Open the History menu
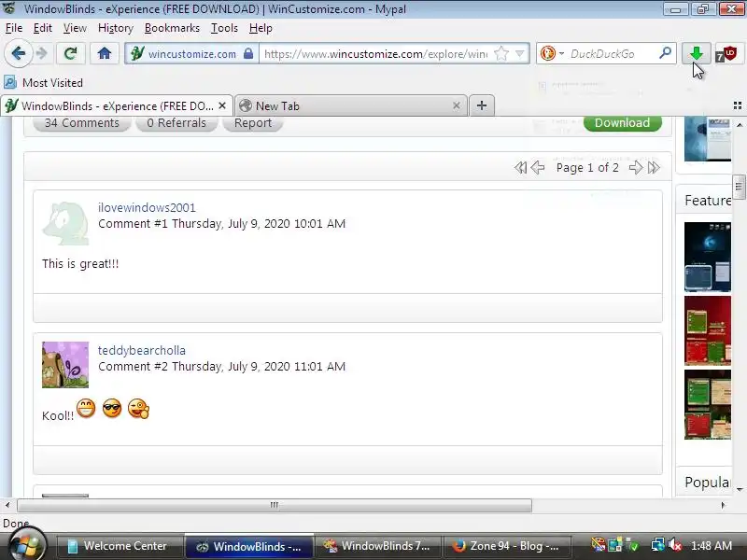The width and height of the screenshot is (747, 560). (x=115, y=28)
